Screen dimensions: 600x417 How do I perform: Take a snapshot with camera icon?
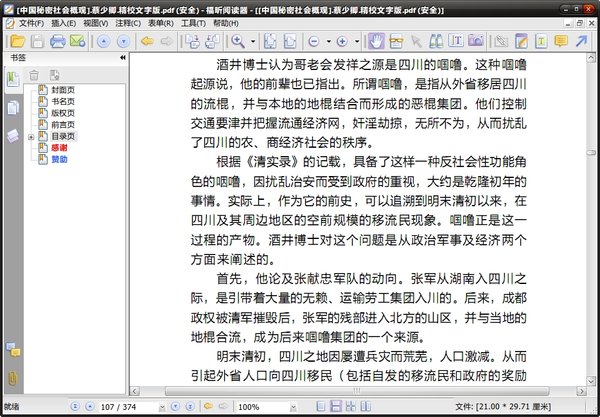(476, 40)
